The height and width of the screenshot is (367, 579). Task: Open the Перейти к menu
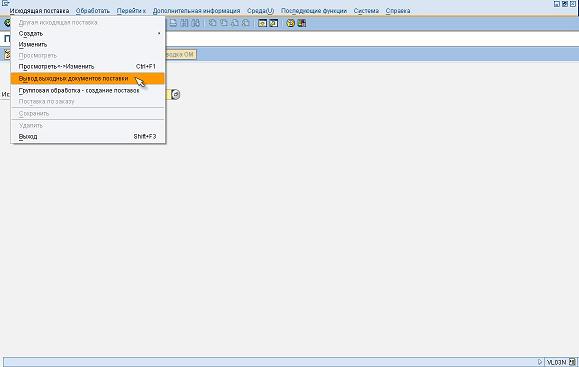point(131,11)
